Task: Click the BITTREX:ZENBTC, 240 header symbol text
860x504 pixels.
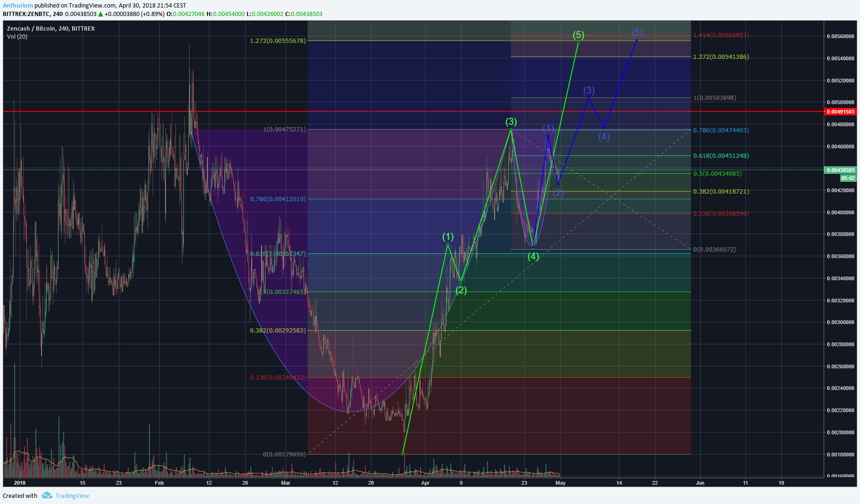Action: 33,14
